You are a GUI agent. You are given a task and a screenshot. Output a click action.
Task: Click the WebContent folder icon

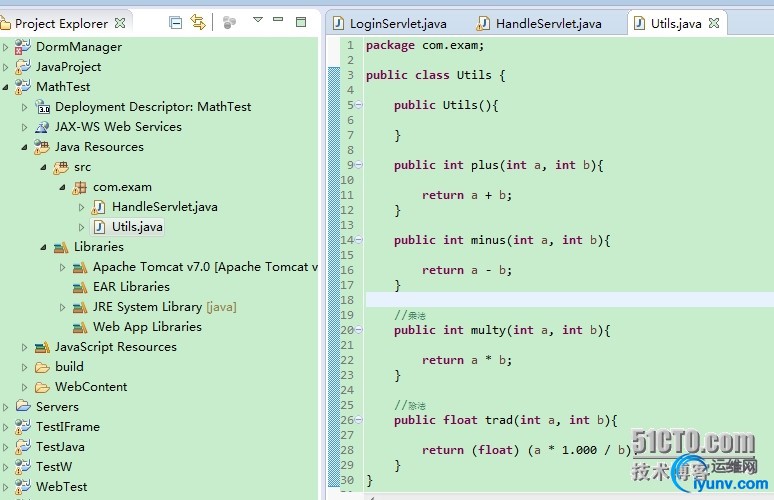(42, 387)
